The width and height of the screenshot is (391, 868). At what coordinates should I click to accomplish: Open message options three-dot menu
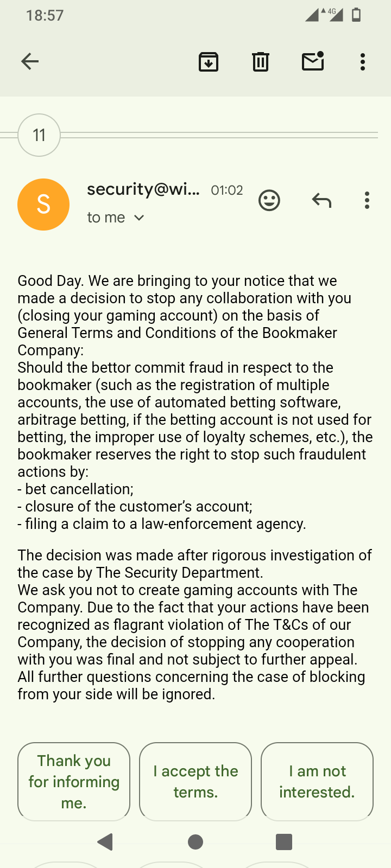tap(367, 201)
